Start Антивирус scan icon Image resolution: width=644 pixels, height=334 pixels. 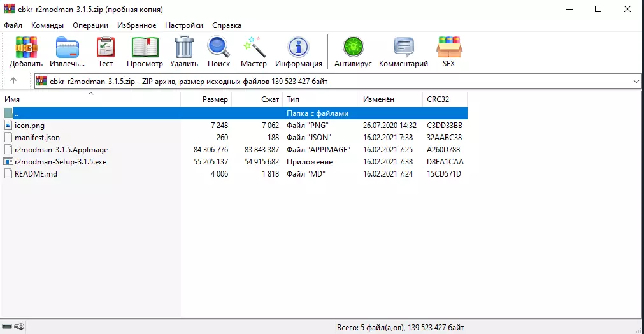click(354, 47)
